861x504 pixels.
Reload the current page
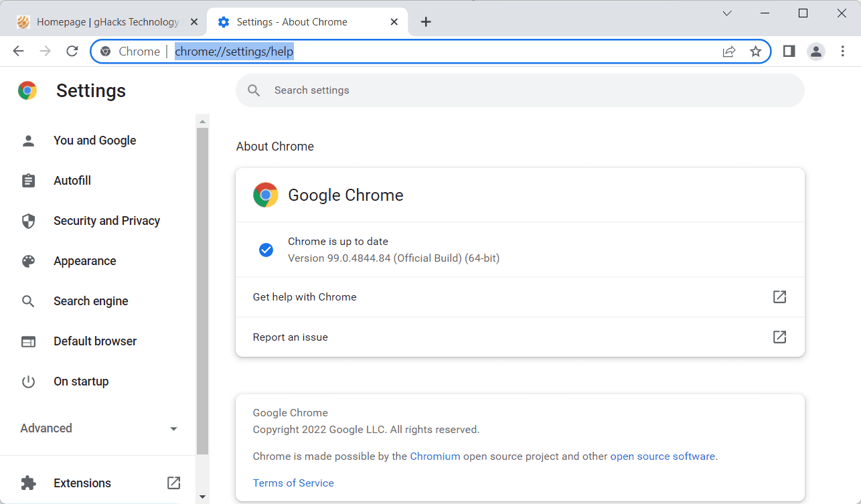click(72, 52)
